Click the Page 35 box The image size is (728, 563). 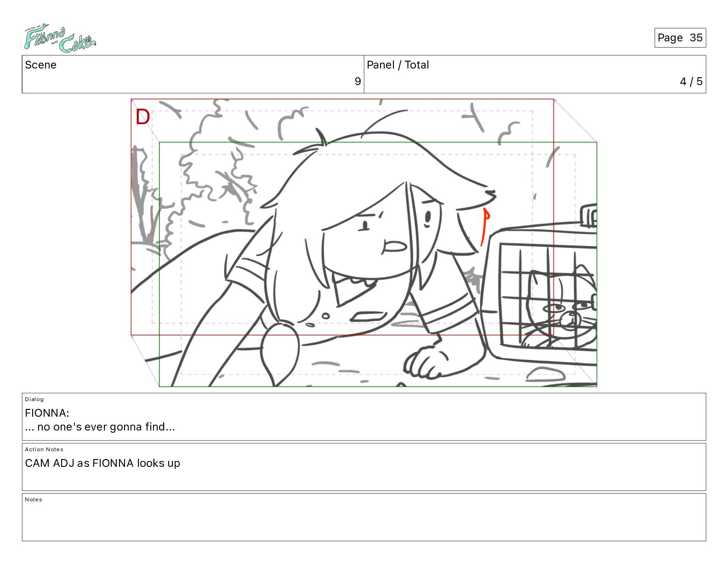(x=680, y=38)
